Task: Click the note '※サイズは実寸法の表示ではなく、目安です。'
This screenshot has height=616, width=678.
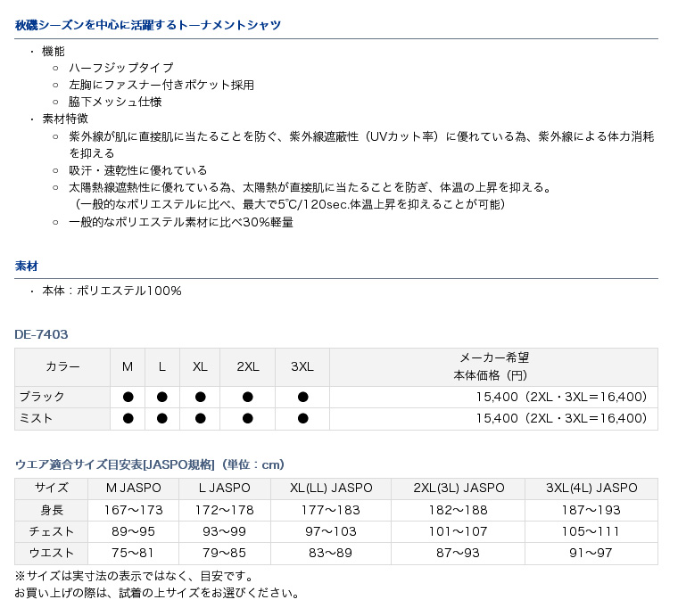Action: point(135,576)
